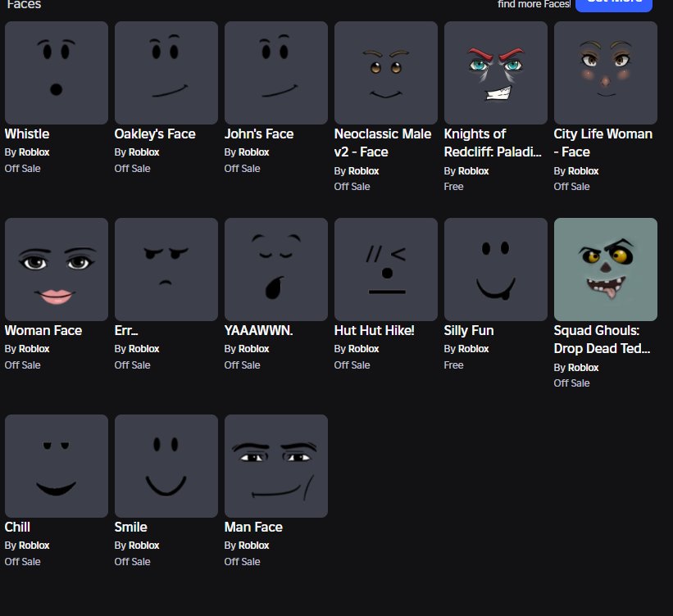Image resolution: width=673 pixels, height=616 pixels.
Task: Choose the Man Face thumbnail
Action: click(x=276, y=466)
